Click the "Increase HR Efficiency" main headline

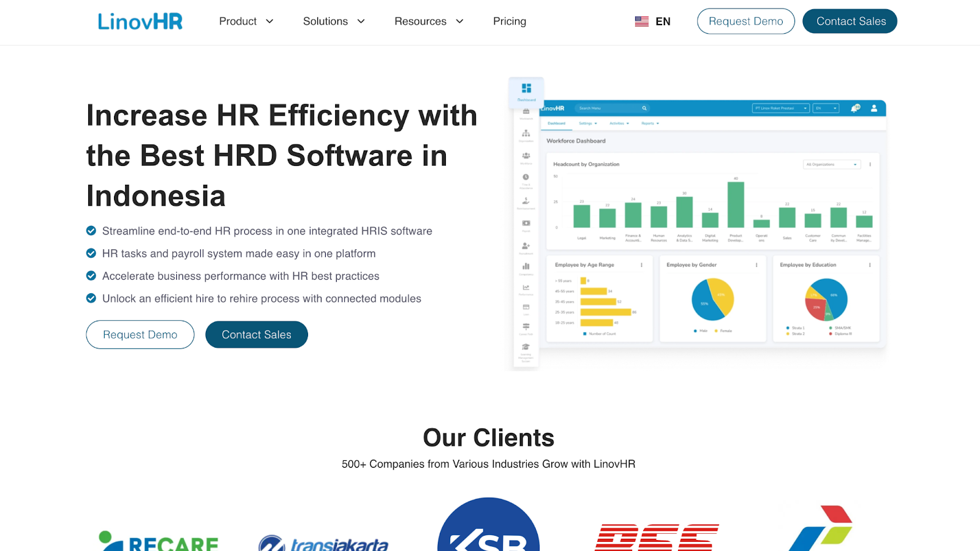(282, 156)
